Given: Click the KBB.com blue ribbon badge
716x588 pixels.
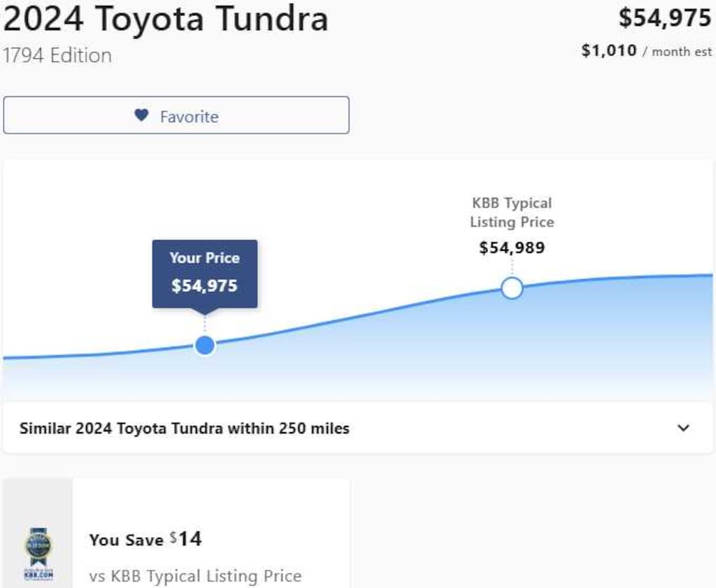Looking at the screenshot, I should (38, 553).
